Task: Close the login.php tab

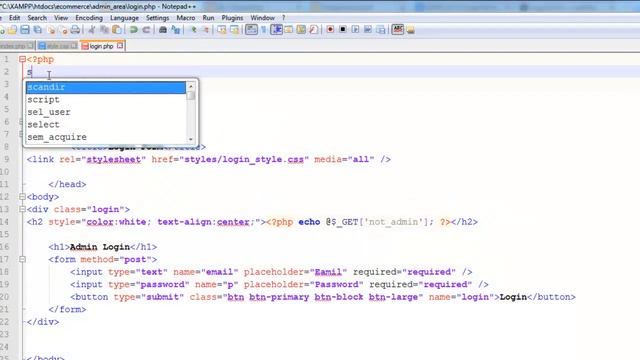Action: coord(120,46)
